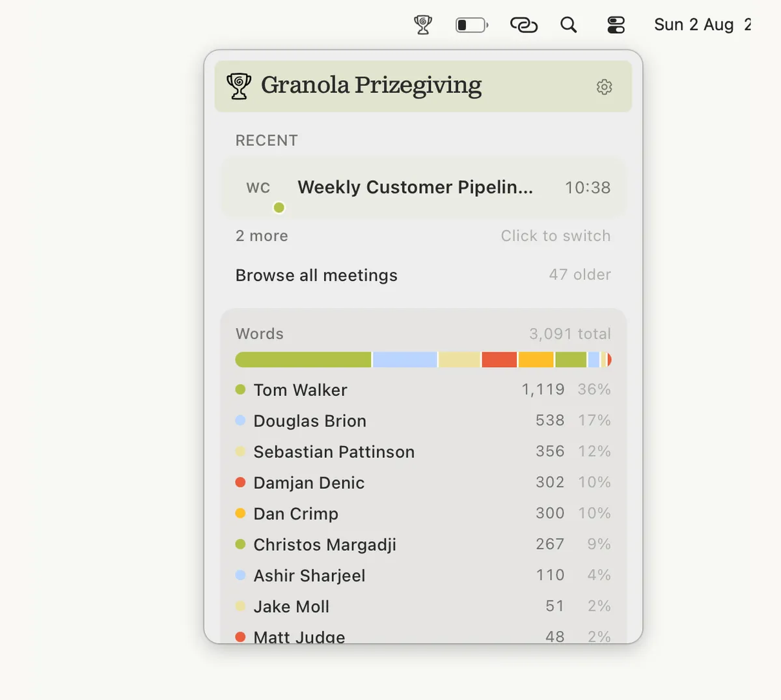Open the Granola trophy icon in menu bar
The image size is (781, 700).
tap(423, 25)
